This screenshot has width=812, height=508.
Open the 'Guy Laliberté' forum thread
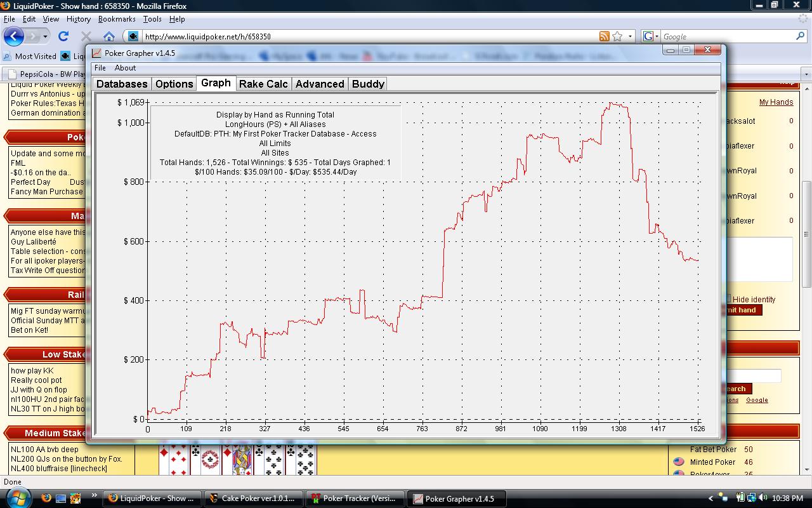click(x=33, y=242)
